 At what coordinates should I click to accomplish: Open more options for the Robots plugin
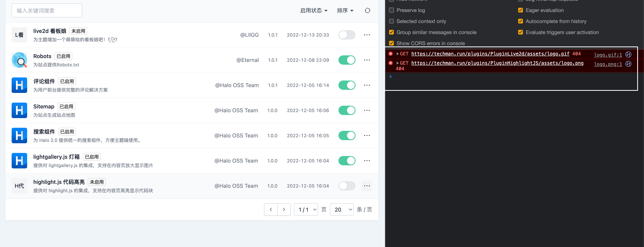click(x=367, y=60)
